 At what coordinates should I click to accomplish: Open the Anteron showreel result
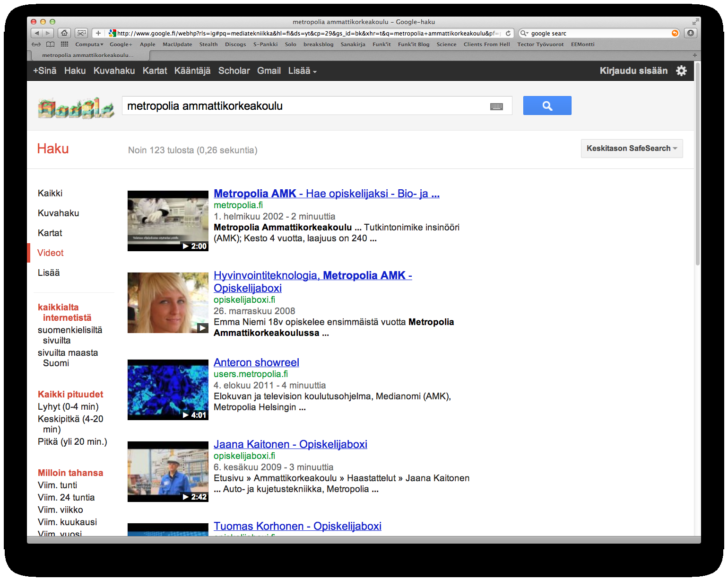tap(256, 362)
